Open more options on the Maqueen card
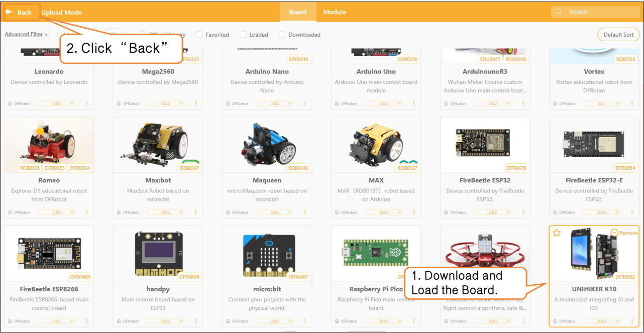 304,212
